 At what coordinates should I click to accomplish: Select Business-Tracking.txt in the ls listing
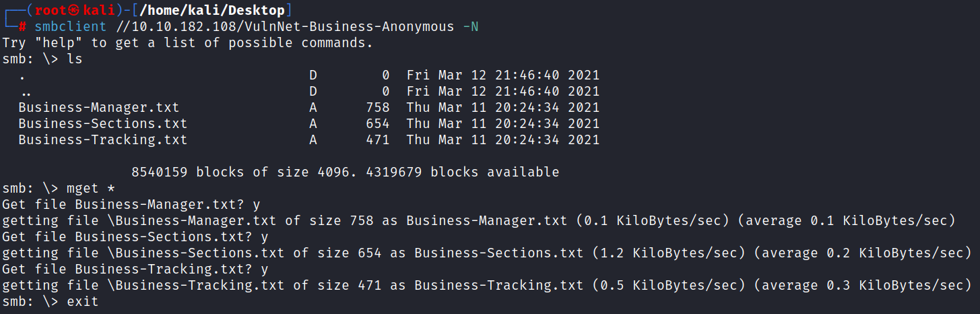click(103, 140)
